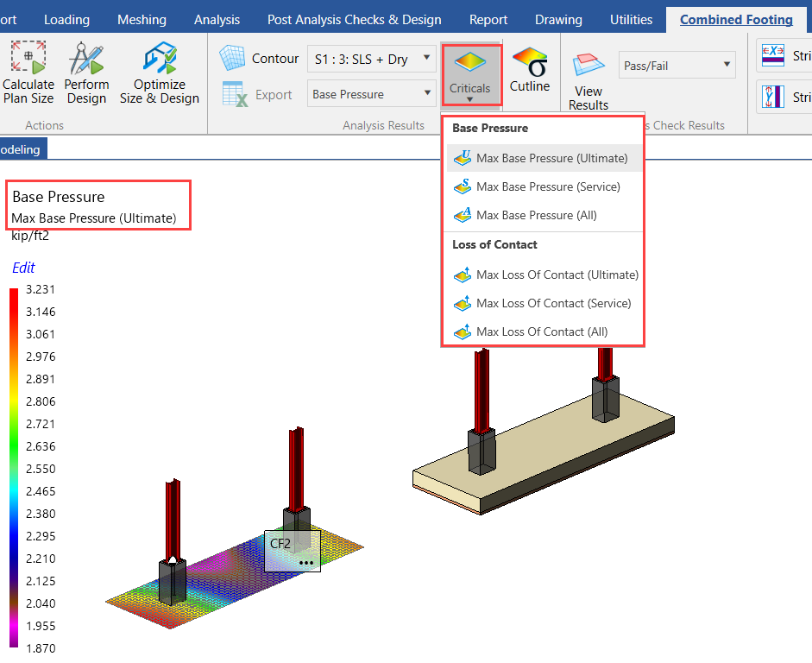812x663 pixels.
Task: Click the CF2 footing label box
Action: (x=293, y=551)
